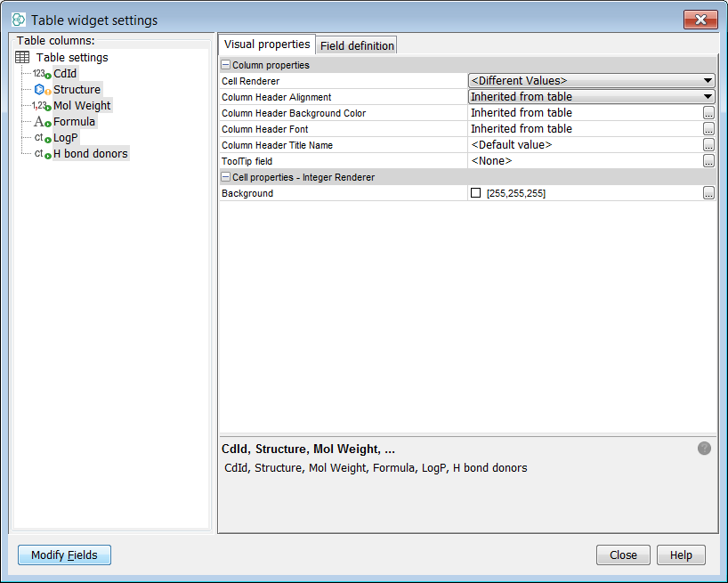Click the Formula text field icon
Image resolution: width=728 pixels, height=583 pixels.
click(41, 122)
